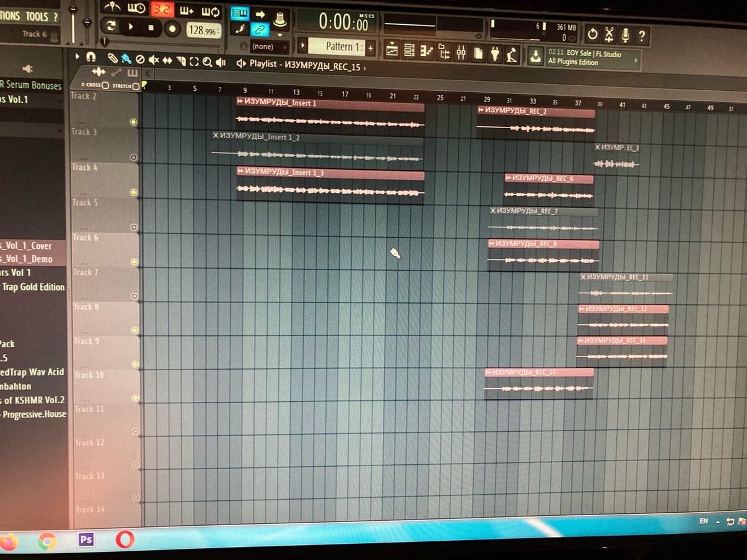Open the Channel rack icon

pos(409,52)
